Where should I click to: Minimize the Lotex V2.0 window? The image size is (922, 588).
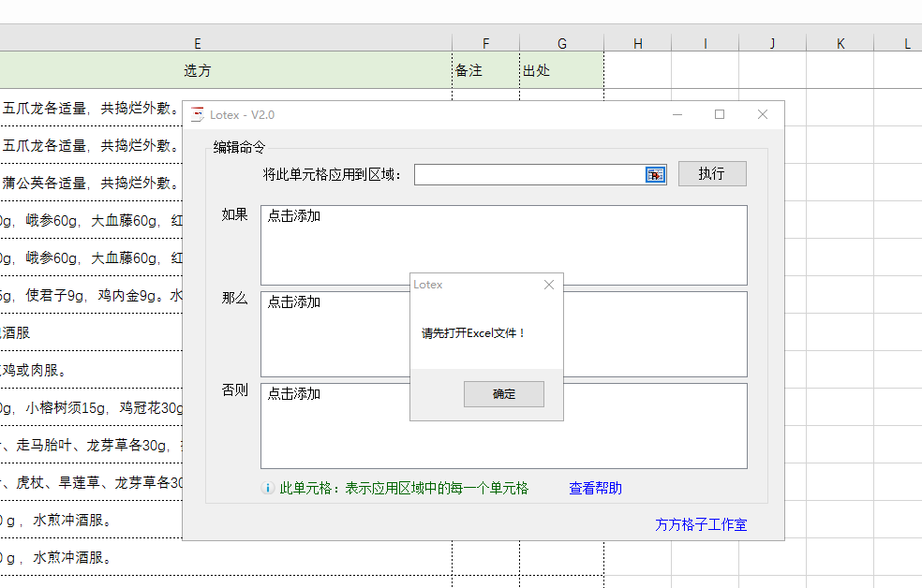click(677, 115)
